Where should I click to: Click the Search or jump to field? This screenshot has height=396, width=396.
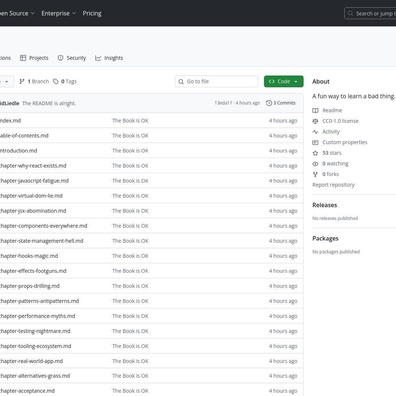click(x=370, y=13)
